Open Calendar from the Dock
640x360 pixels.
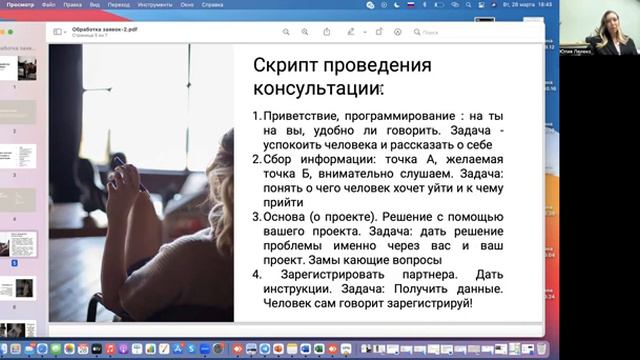click(83, 349)
